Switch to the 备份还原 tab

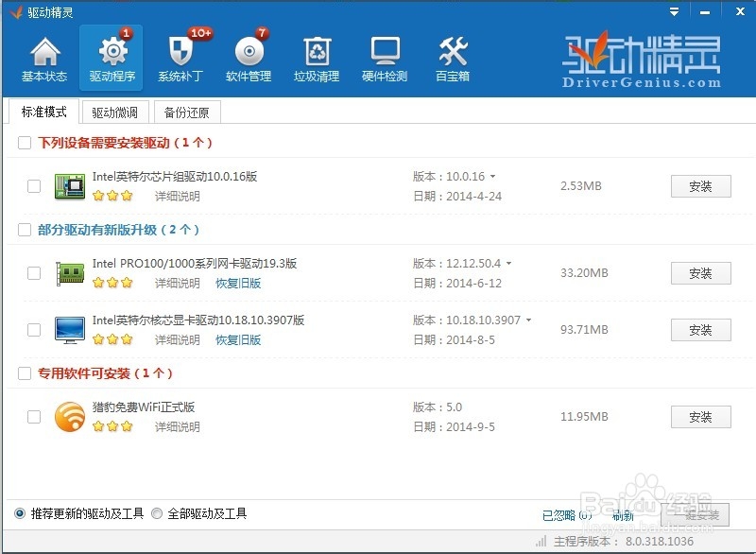pyautogui.click(x=187, y=113)
